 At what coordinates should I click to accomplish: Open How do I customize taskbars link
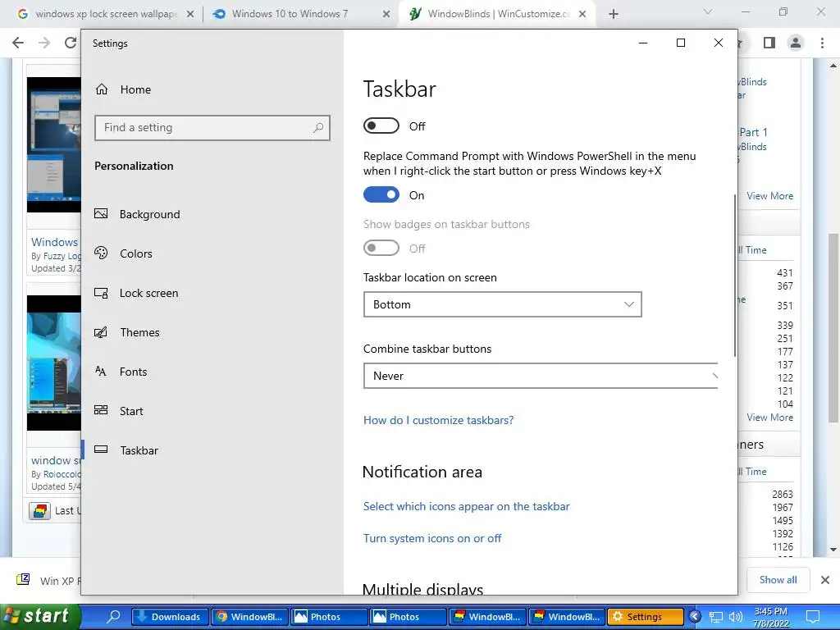438,420
